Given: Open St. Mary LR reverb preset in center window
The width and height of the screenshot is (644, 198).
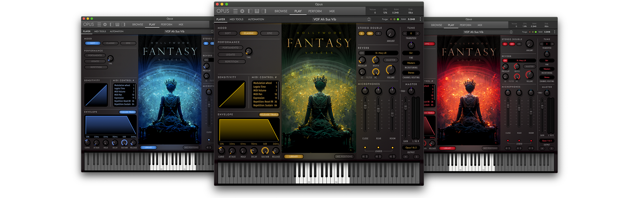Looking at the screenshot, I should [x=381, y=53].
